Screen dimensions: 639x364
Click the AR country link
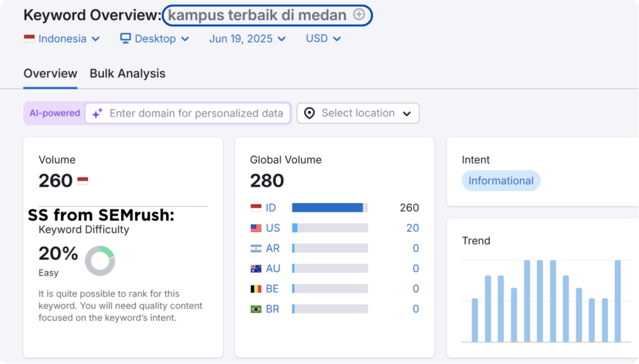pos(273,248)
